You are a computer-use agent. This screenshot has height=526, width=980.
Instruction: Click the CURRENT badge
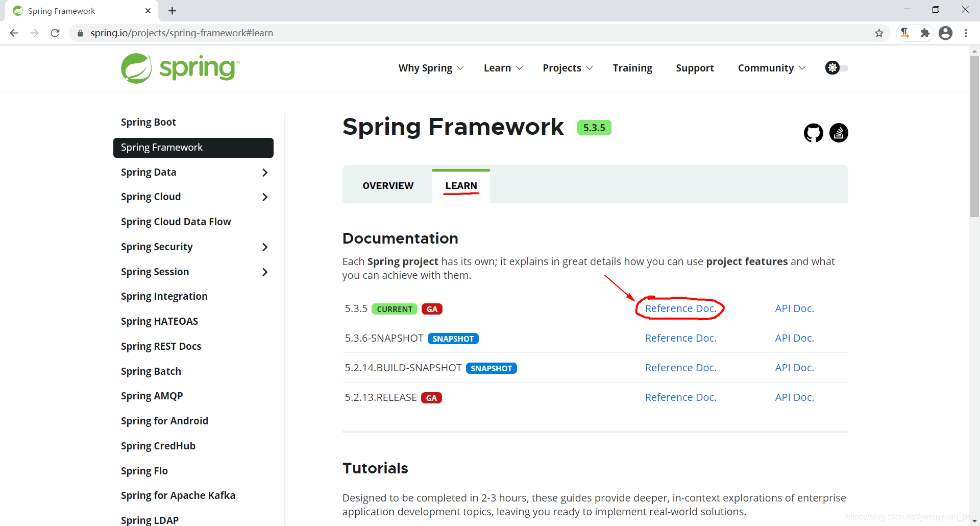pyautogui.click(x=395, y=309)
